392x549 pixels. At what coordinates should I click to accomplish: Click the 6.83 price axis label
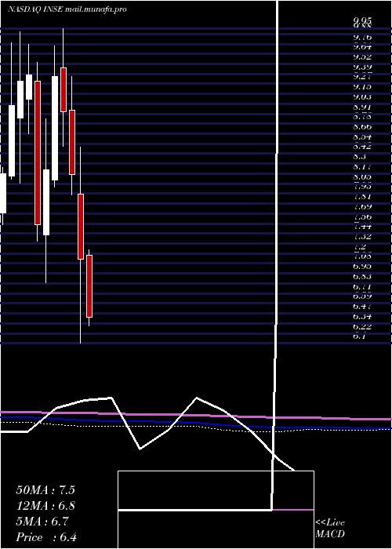tap(362, 277)
